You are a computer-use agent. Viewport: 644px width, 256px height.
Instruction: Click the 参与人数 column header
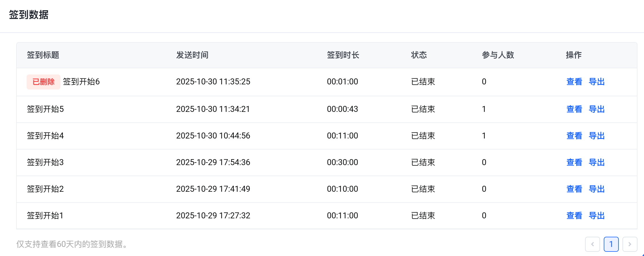click(498, 55)
